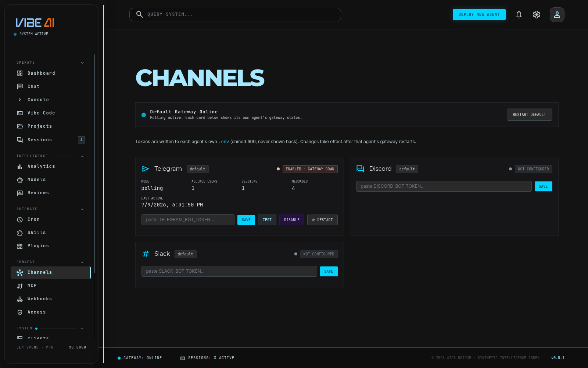Open the Analytics bar chart icon
This screenshot has height=368, width=588.
pos(20,166)
